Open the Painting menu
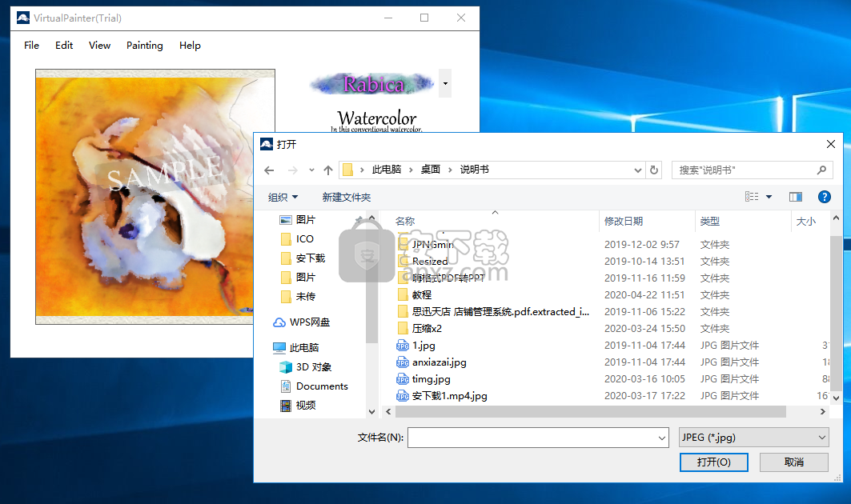The height and width of the screenshot is (504, 851). [x=145, y=46]
